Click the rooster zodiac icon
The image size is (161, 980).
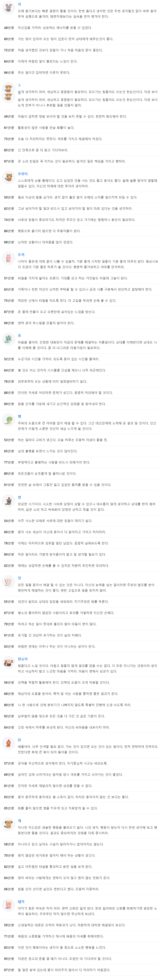click(8, 744)
